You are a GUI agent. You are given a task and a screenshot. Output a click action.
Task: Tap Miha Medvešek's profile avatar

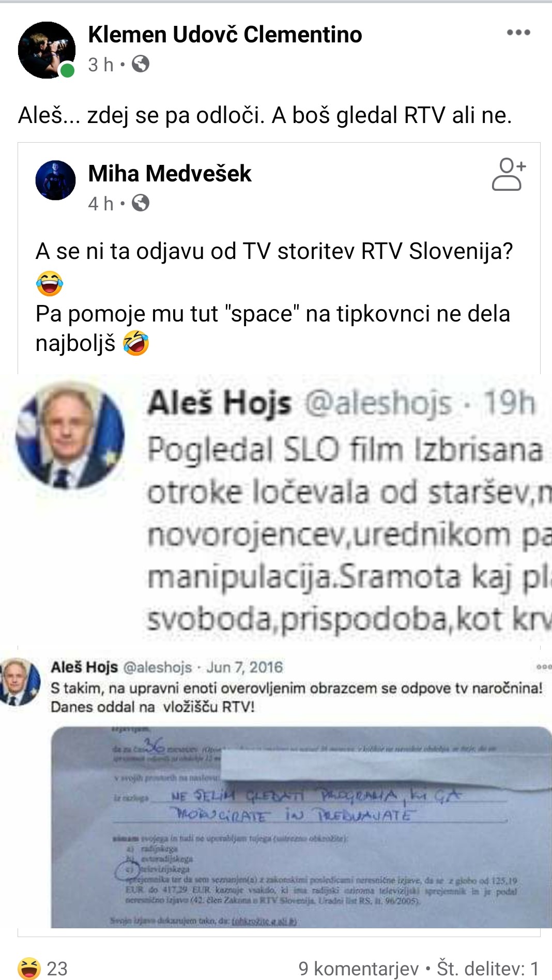[x=55, y=180]
